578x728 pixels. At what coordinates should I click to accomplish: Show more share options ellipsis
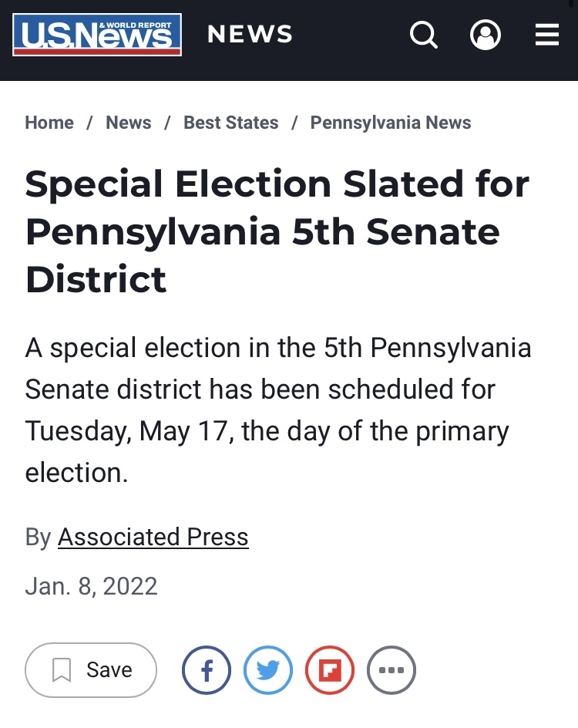point(391,670)
